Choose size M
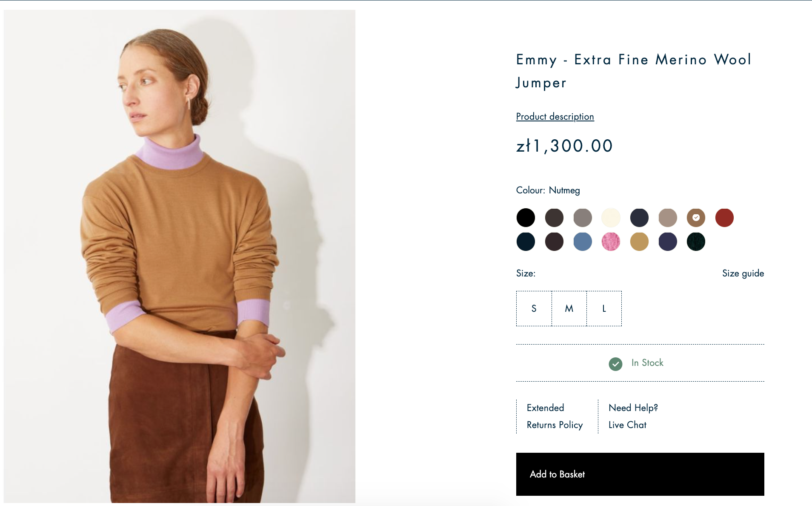 (x=569, y=308)
